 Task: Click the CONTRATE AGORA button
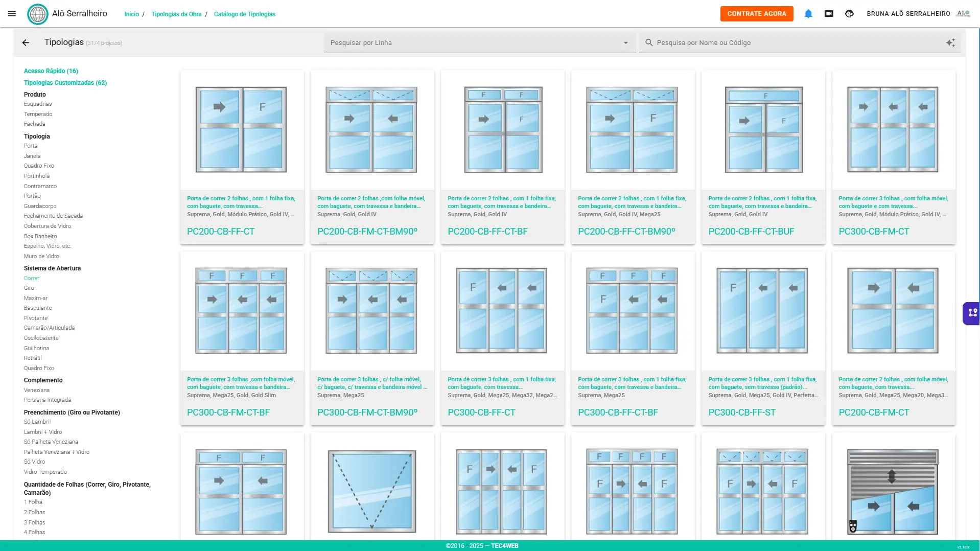(756, 14)
